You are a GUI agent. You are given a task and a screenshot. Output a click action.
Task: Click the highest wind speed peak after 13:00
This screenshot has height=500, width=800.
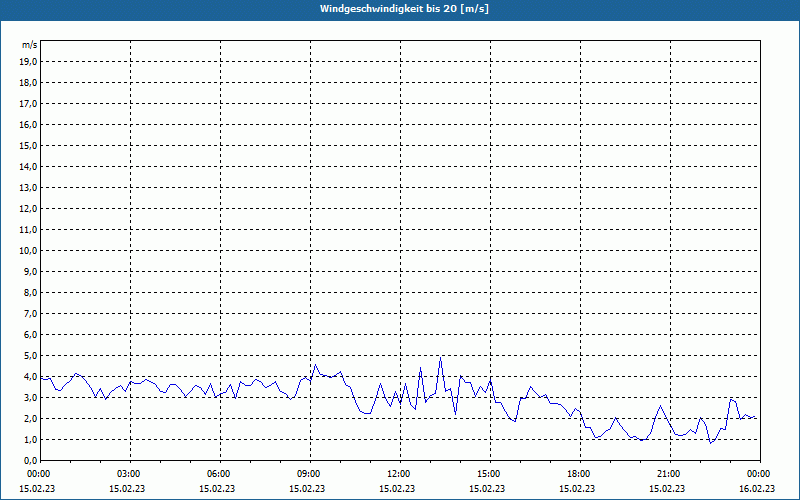[x=440, y=358]
